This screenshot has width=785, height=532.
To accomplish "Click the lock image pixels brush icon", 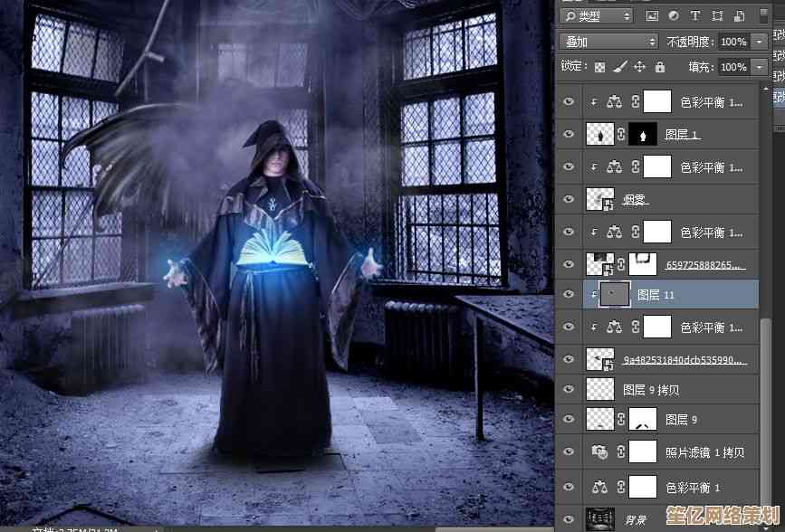I will [x=620, y=67].
